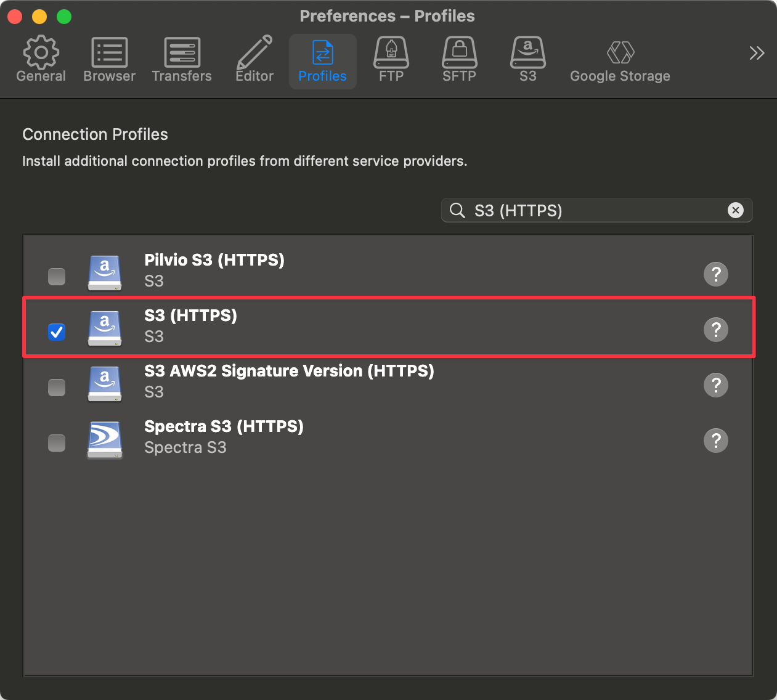Enable the S3 AWS2 Signature Version profile
This screenshot has height=700, width=777.
pos(57,388)
